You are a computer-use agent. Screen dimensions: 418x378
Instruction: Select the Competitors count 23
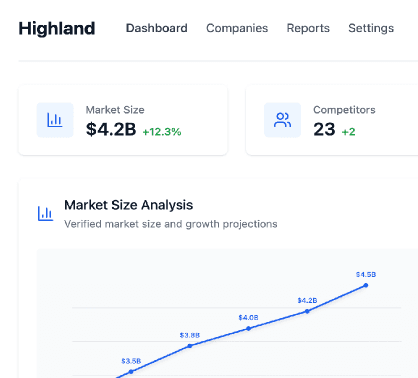(x=324, y=129)
